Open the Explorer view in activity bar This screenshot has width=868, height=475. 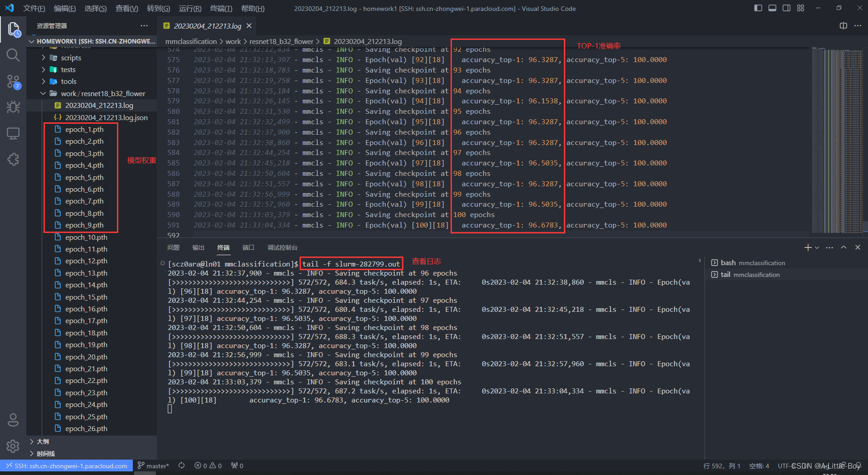click(13, 30)
